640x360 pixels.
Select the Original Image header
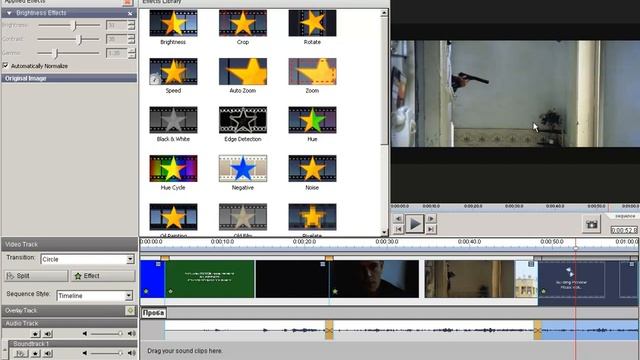69,78
